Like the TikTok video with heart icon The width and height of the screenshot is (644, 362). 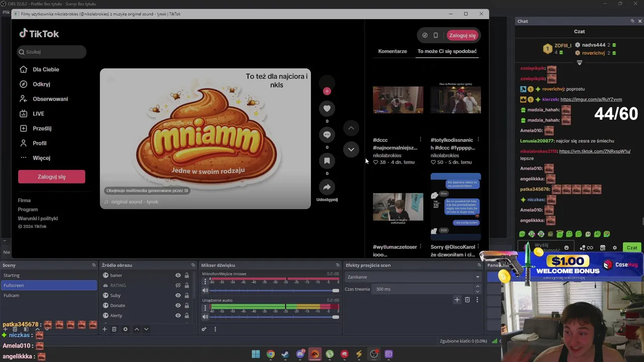327,109
